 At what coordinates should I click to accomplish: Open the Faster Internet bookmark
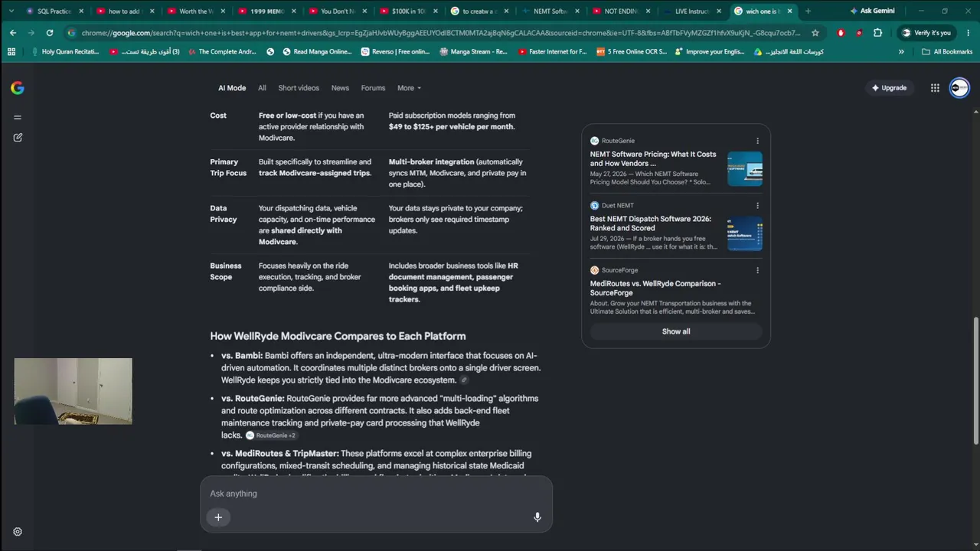tap(552, 51)
